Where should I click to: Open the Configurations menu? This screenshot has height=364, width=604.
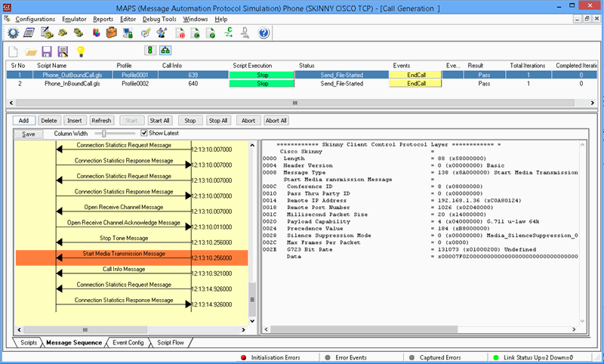click(x=35, y=19)
